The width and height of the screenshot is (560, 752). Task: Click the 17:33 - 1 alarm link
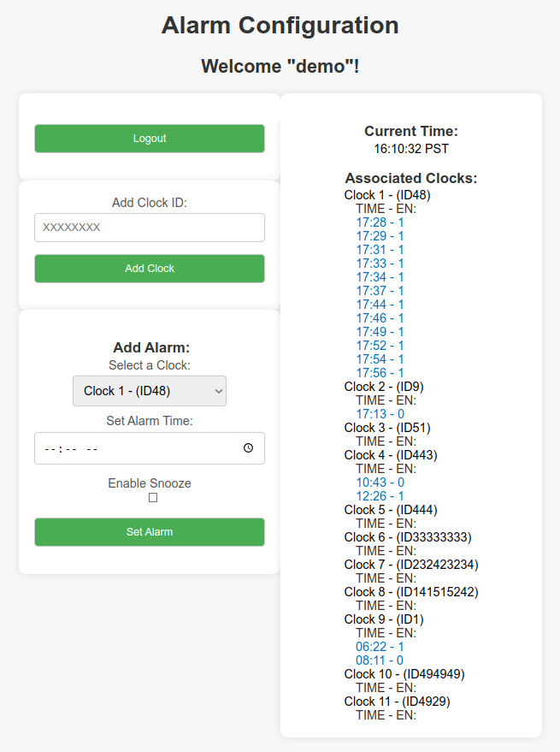380,263
